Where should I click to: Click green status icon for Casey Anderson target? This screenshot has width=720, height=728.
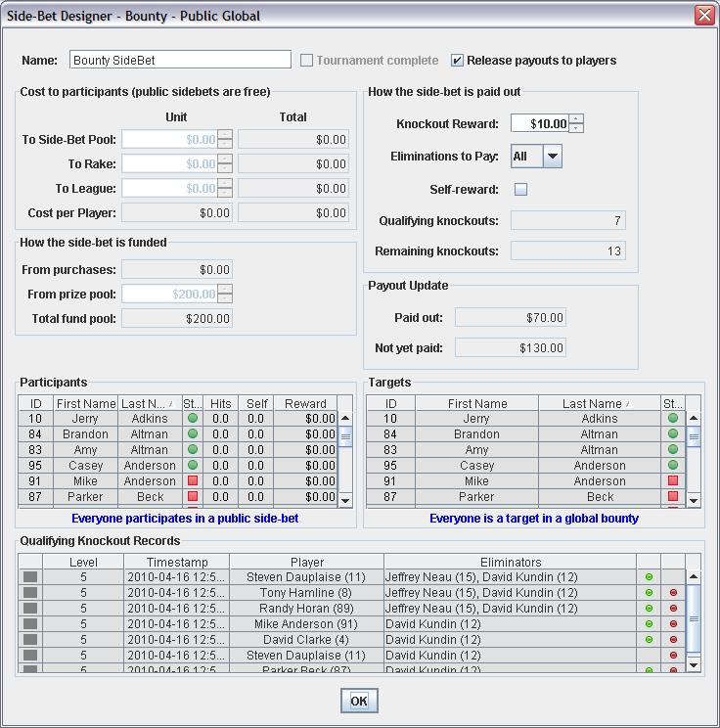pyautogui.click(x=673, y=465)
